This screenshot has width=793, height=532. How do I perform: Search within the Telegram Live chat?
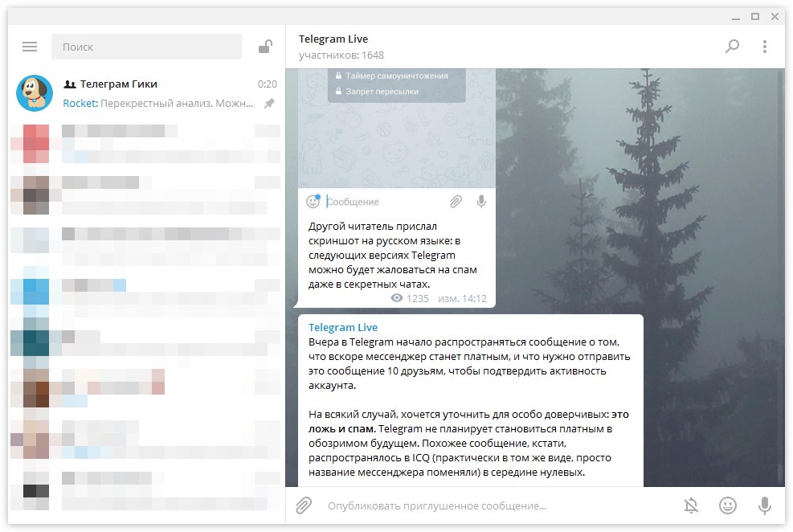tap(732, 47)
